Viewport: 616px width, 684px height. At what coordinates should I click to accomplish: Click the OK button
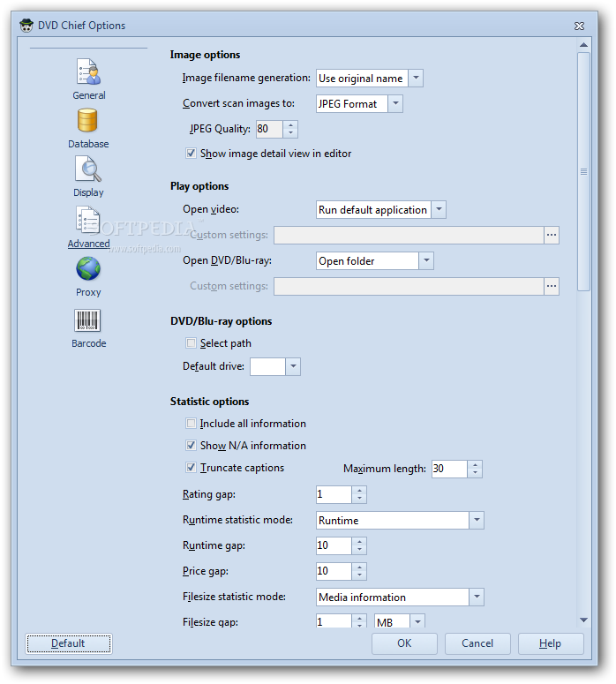404,643
